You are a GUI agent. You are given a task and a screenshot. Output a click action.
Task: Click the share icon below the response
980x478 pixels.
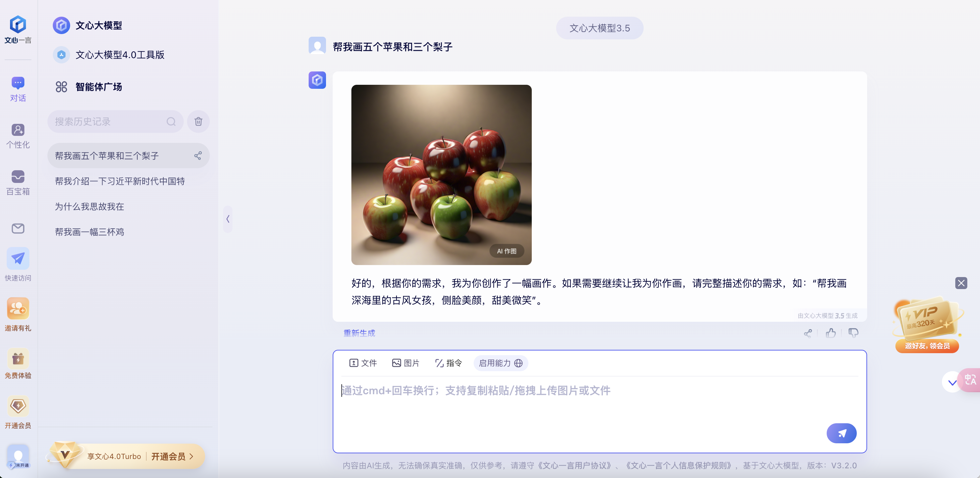point(808,333)
